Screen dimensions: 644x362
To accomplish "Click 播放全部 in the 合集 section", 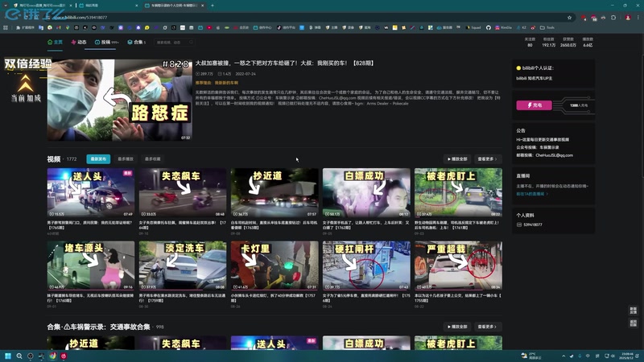I will click(x=456, y=327).
